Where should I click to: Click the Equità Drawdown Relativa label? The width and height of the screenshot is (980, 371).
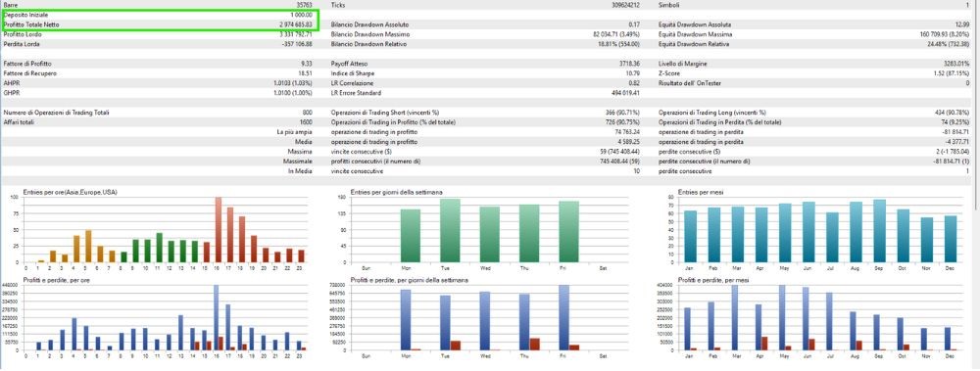pyautogui.click(x=694, y=44)
